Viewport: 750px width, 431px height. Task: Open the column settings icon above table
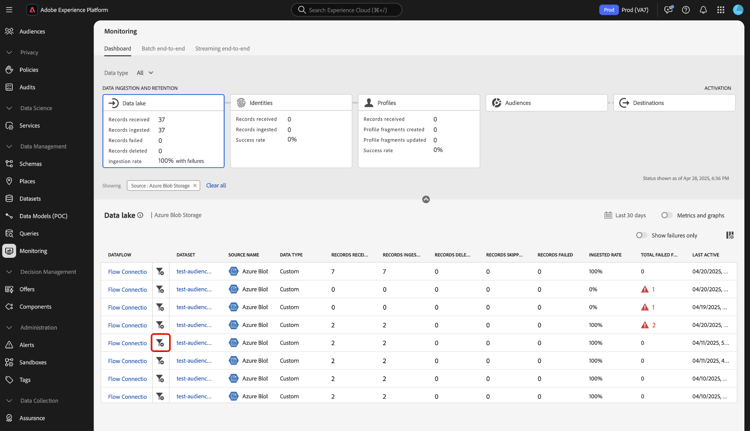click(x=730, y=235)
